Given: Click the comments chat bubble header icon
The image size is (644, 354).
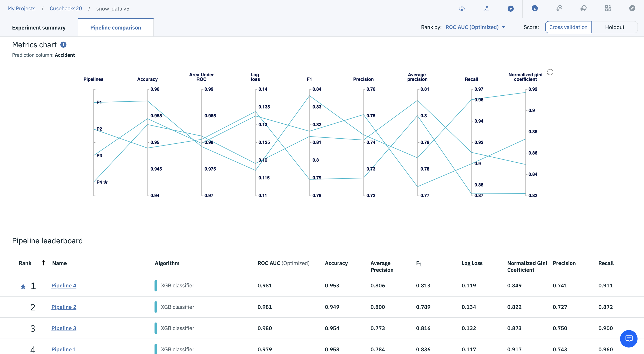Looking at the screenshot, I should (583, 8).
